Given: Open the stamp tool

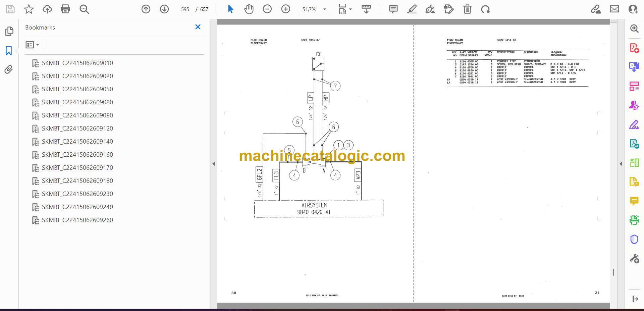Looking at the screenshot, I should click(x=448, y=9).
